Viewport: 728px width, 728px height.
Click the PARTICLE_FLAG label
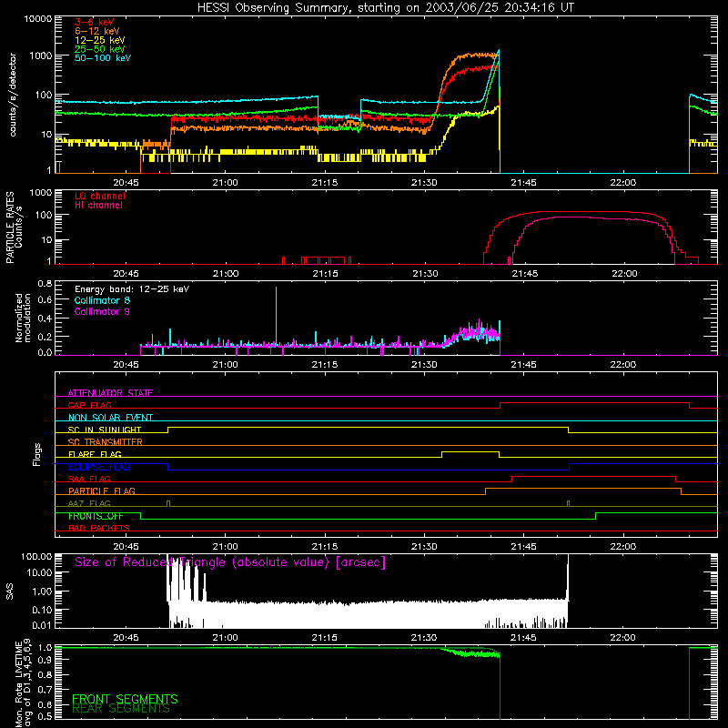click(102, 490)
